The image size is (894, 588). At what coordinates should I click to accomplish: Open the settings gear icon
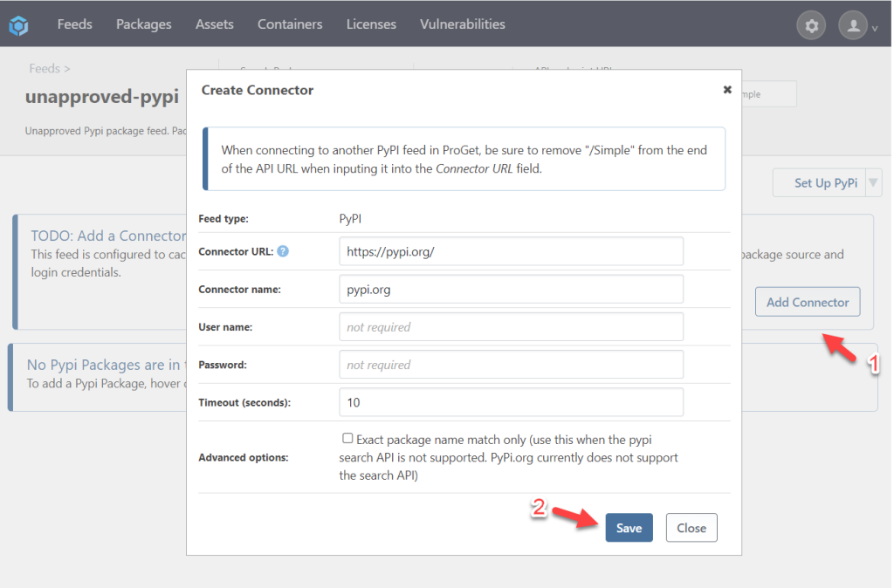(x=811, y=26)
